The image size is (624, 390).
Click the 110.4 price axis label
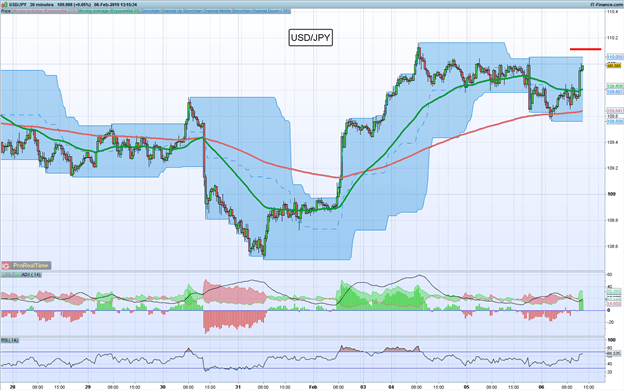coord(612,12)
